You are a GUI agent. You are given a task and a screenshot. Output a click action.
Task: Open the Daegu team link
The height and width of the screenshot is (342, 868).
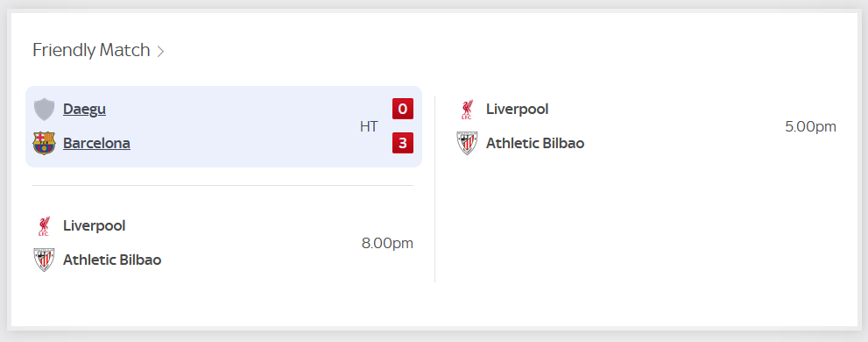coord(85,110)
